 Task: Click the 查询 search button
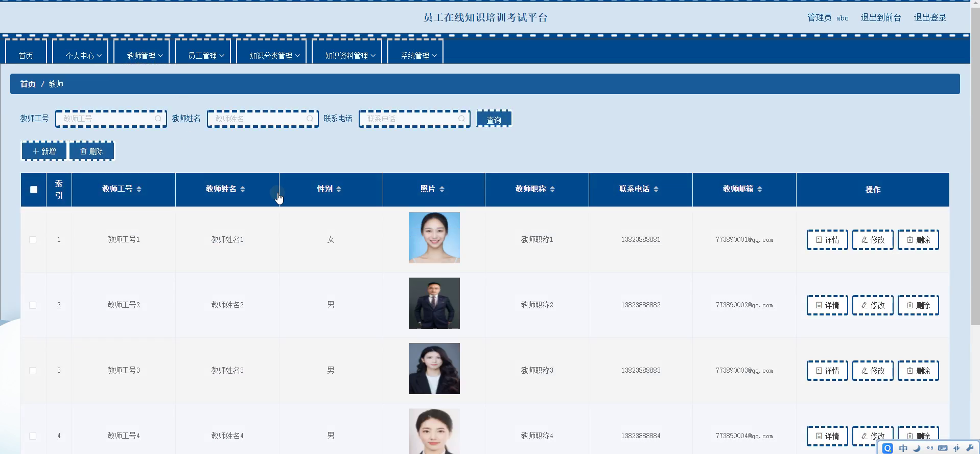click(x=494, y=119)
